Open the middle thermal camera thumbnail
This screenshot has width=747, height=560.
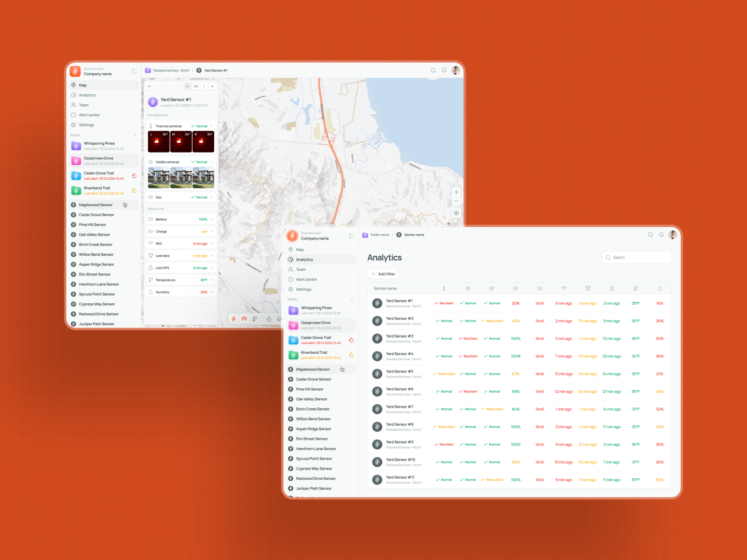tap(181, 142)
